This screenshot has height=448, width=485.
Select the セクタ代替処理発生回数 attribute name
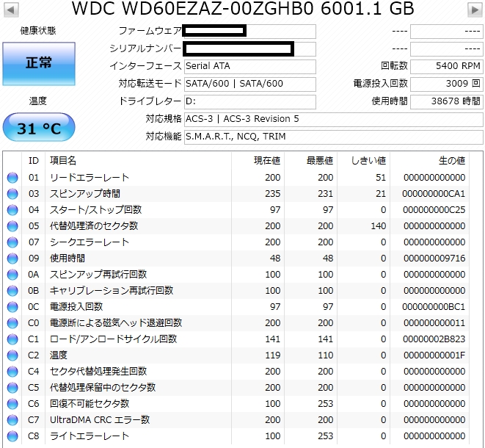pos(98,372)
